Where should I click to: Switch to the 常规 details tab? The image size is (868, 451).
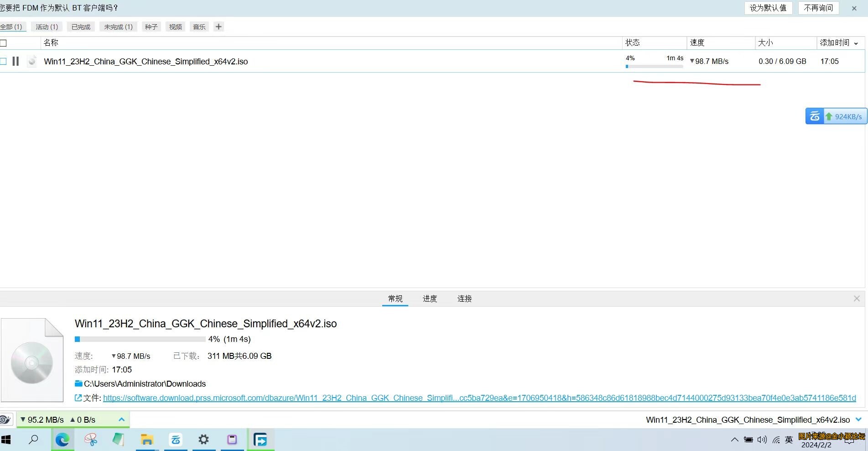click(x=395, y=299)
